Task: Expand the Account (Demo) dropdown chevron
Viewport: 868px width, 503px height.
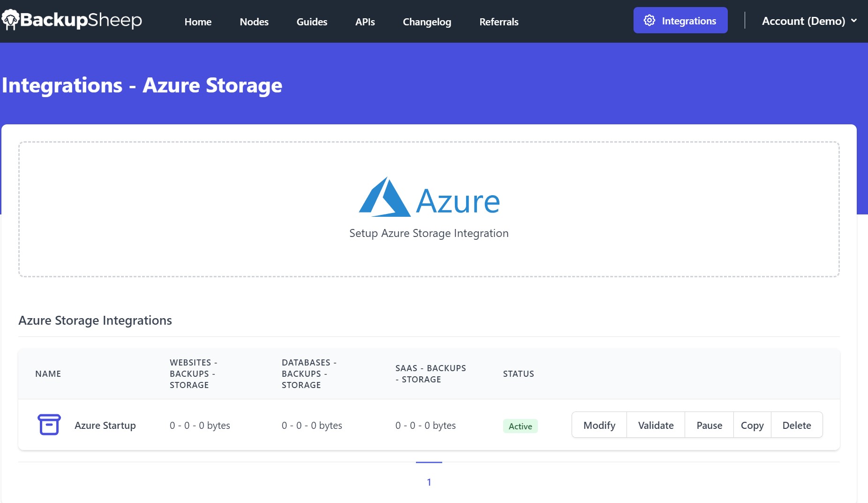Action: pyautogui.click(x=854, y=21)
